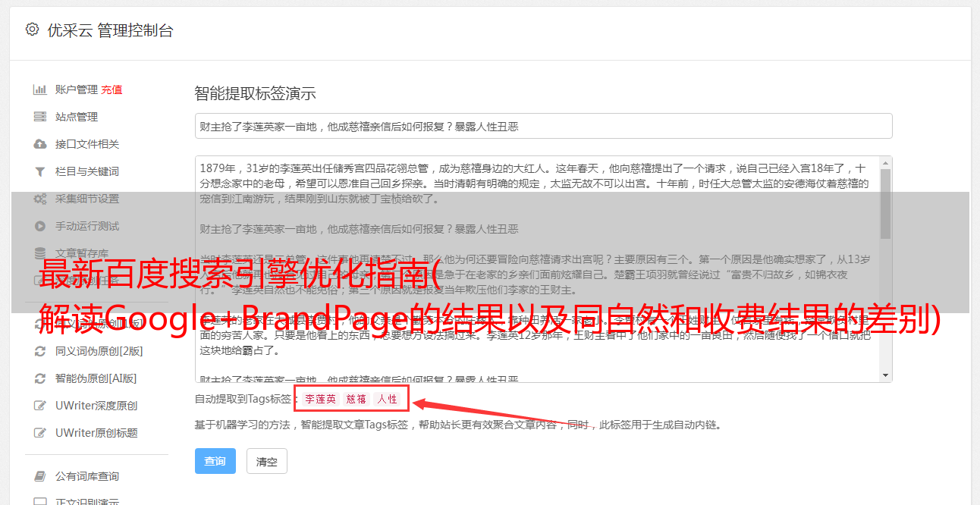Click the textarea scrollbar up arrow
980x505 pixels.
885,163
